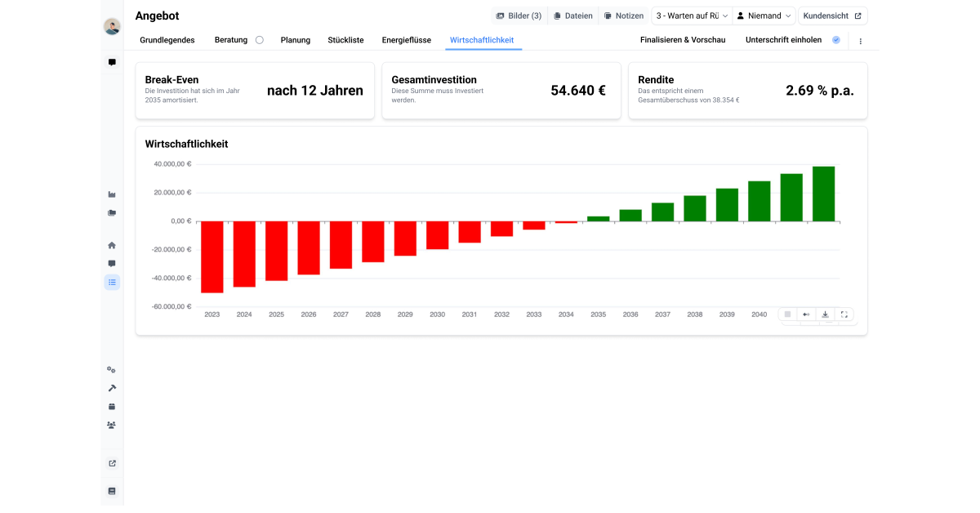This screenshot has width=980, height=513.
Task: Expand the chart to fullscreen
Action: click(844, 314)
